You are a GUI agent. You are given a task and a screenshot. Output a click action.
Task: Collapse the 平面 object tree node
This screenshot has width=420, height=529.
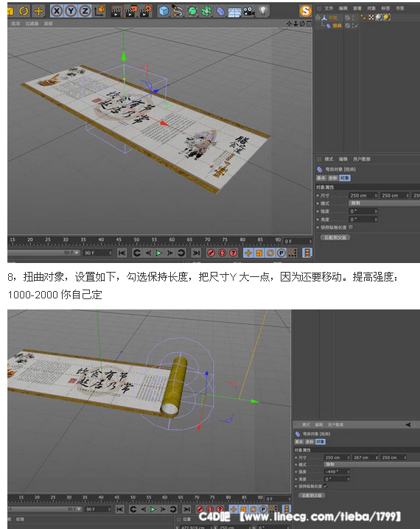[318, 17]
